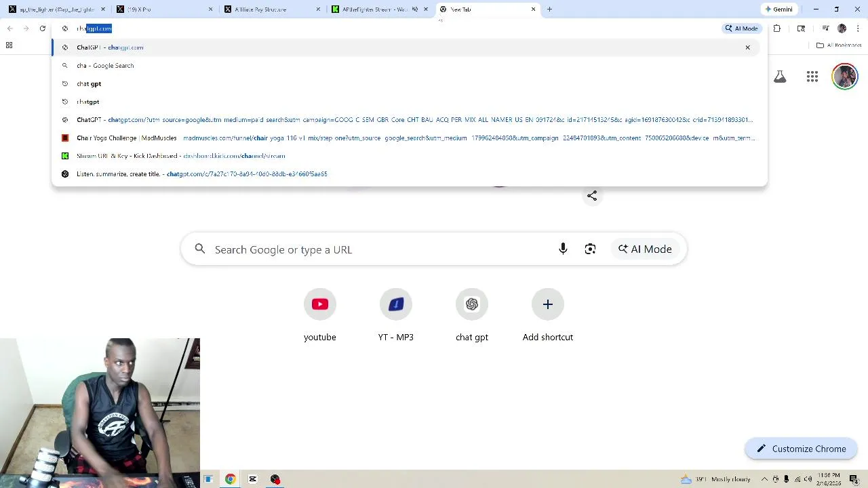Search by image with Lens icon
This screenshot has width=868, height=488.
[591, 249]
